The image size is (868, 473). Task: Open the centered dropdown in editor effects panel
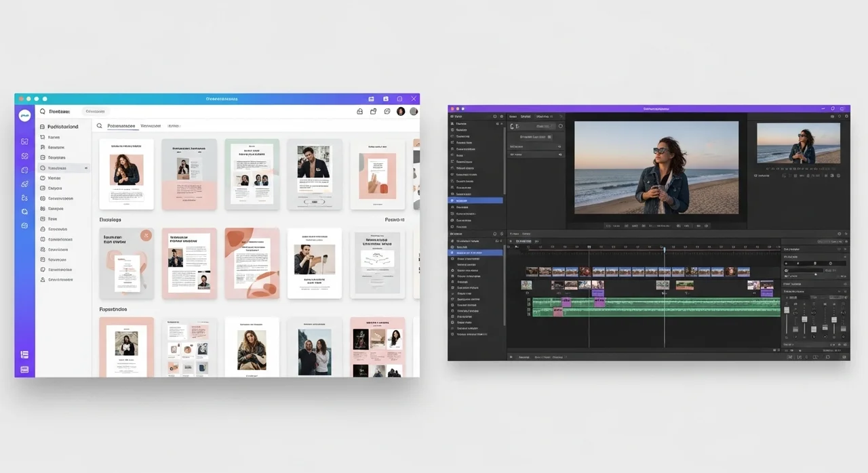point(536,136)
